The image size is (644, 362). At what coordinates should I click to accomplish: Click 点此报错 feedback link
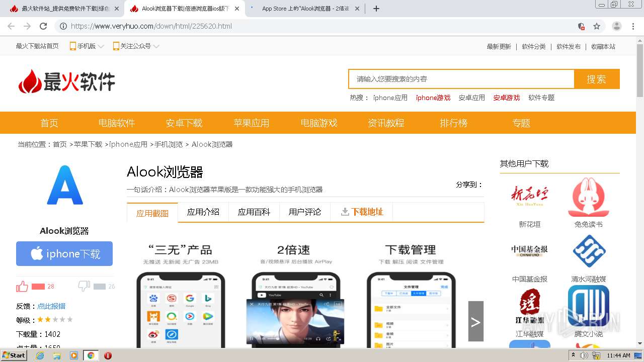[x=51, y=306]
